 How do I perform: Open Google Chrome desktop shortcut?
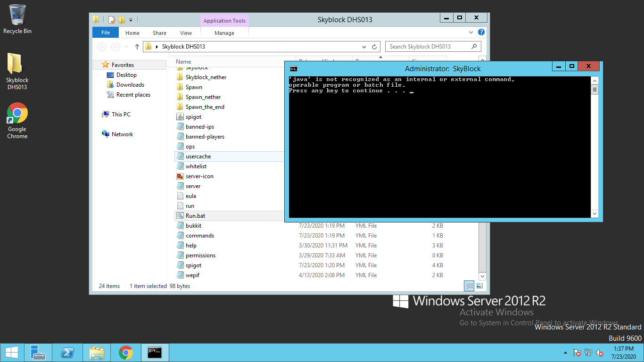[17, 121]
